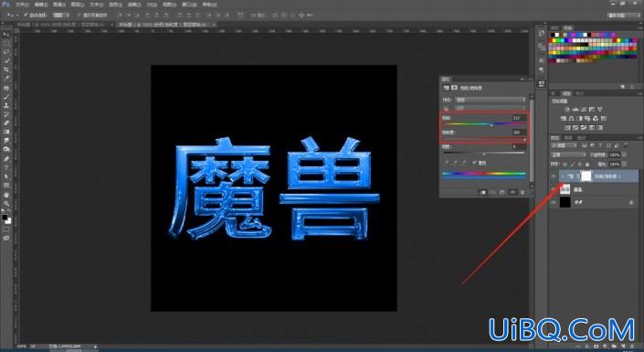Add a Brightness/Contrast adjustment

click(x=567, y=110)
